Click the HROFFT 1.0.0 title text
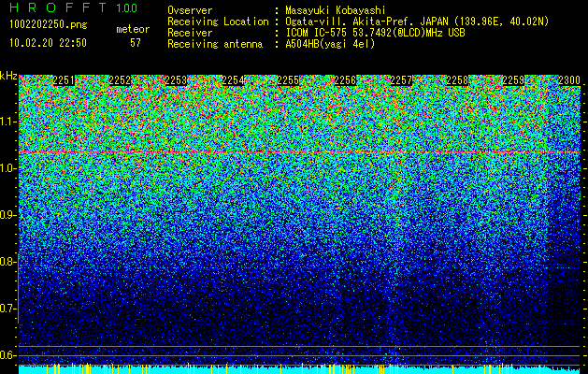 click(x=74, y=7)
